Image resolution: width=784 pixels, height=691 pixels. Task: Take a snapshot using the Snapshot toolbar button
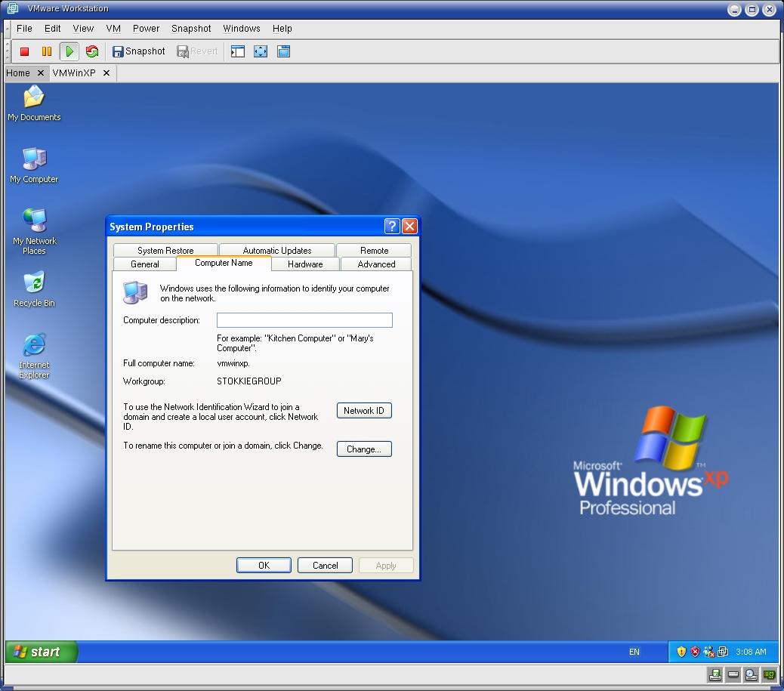point(138,51)
